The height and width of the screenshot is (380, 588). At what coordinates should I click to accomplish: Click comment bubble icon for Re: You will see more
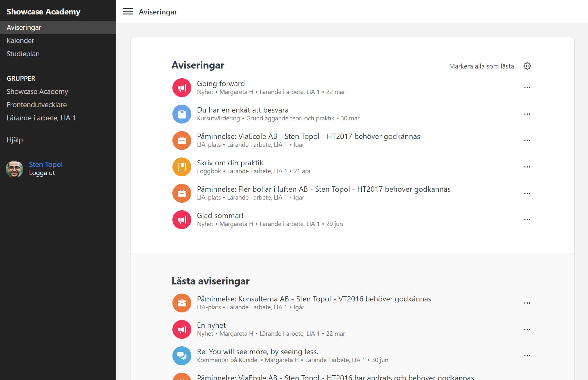pyautogui.click(x=182, y=356)
